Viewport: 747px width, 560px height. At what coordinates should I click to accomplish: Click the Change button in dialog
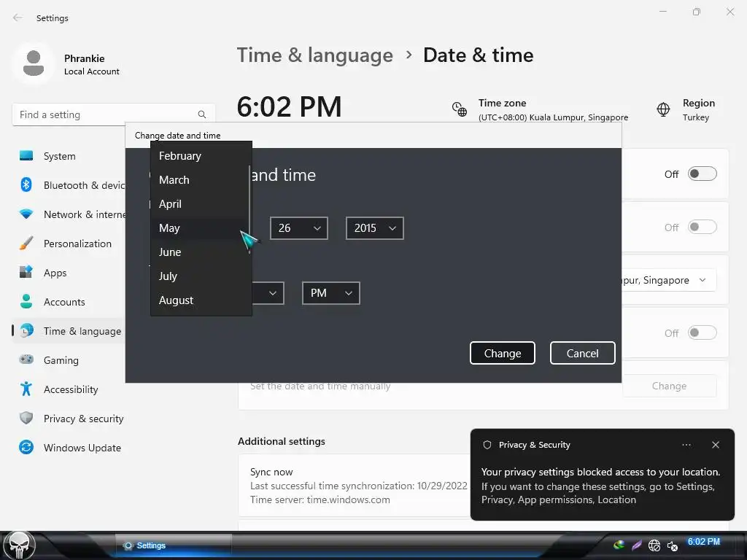pyautogui.click(x=502, y=353)
